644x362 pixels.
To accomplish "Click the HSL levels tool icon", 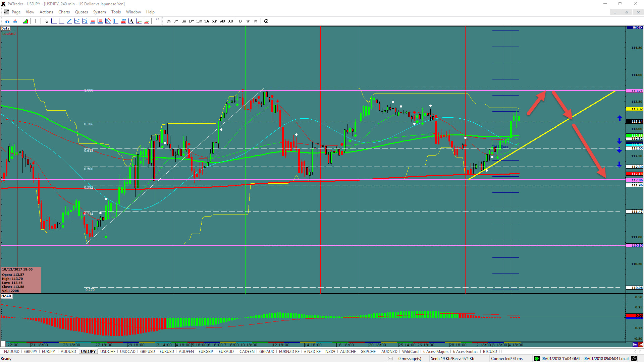I will [x=146, y=21].
